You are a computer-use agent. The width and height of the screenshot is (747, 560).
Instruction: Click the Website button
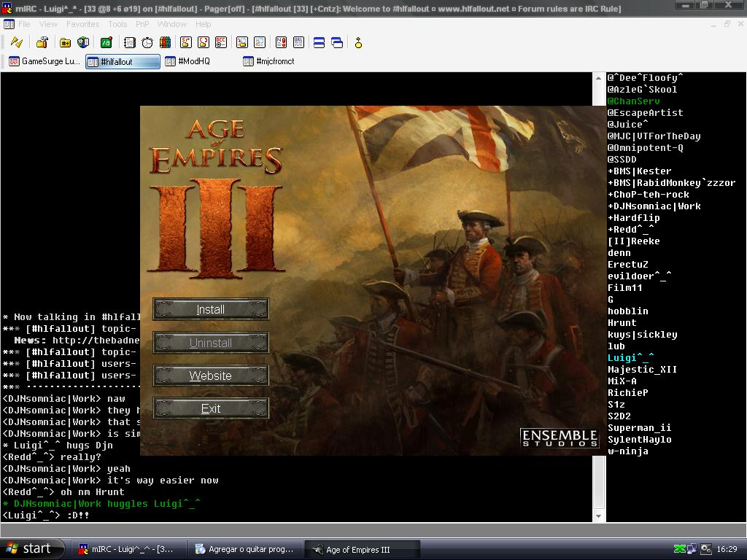tap(211, 376)
